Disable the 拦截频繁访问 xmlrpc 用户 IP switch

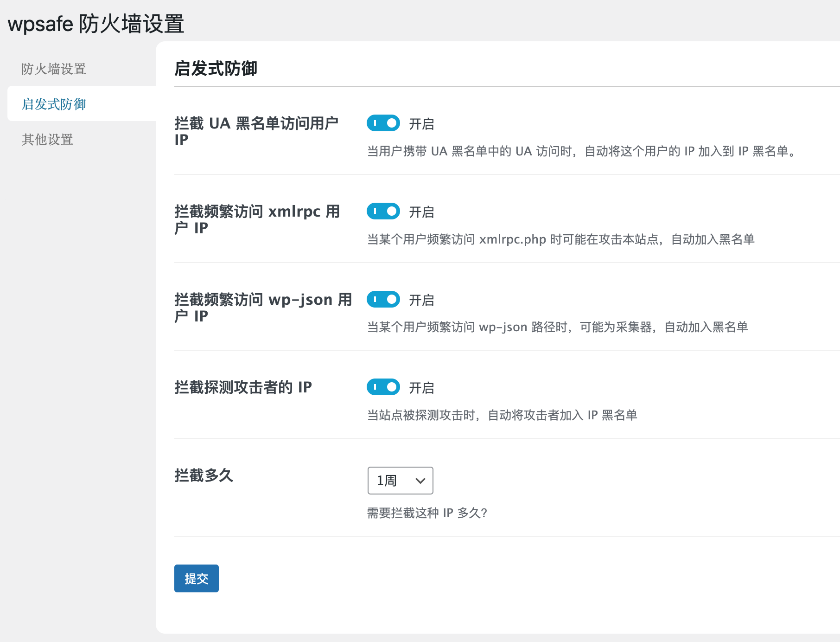click(x=383, y=211)
